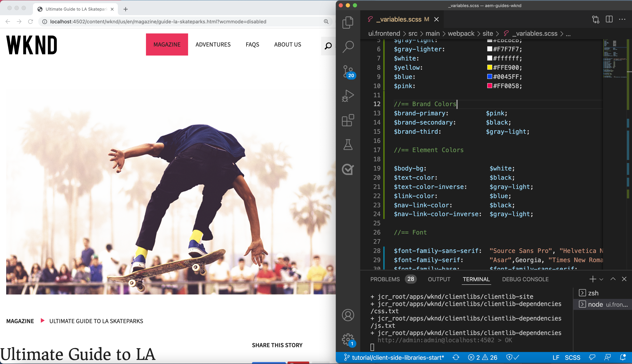
Task: Open the editor More Actions ellipsis menu
Action: (622, 19)
